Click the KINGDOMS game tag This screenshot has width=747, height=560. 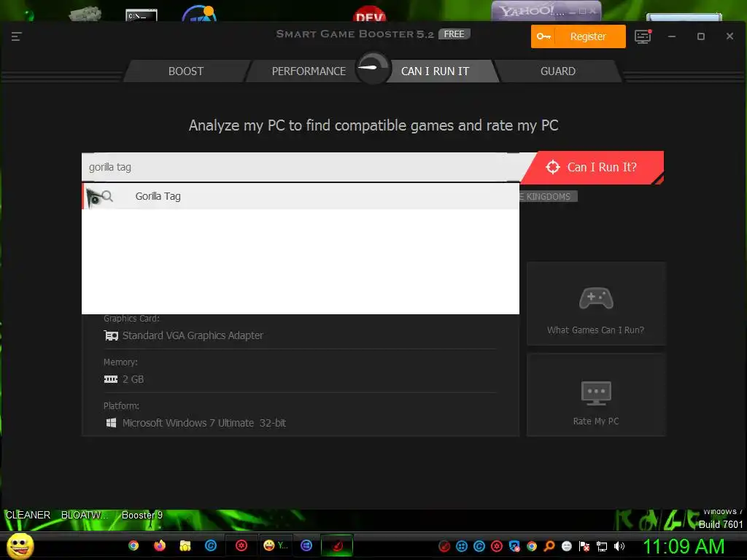(548, 196)
